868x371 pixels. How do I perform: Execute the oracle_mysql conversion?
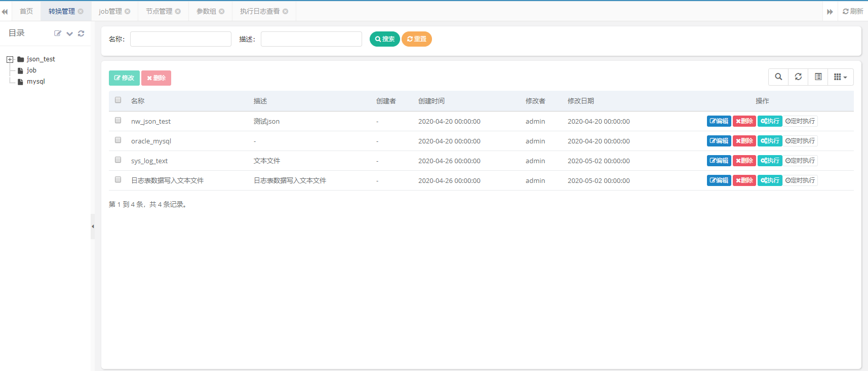[x=770, y=141]
